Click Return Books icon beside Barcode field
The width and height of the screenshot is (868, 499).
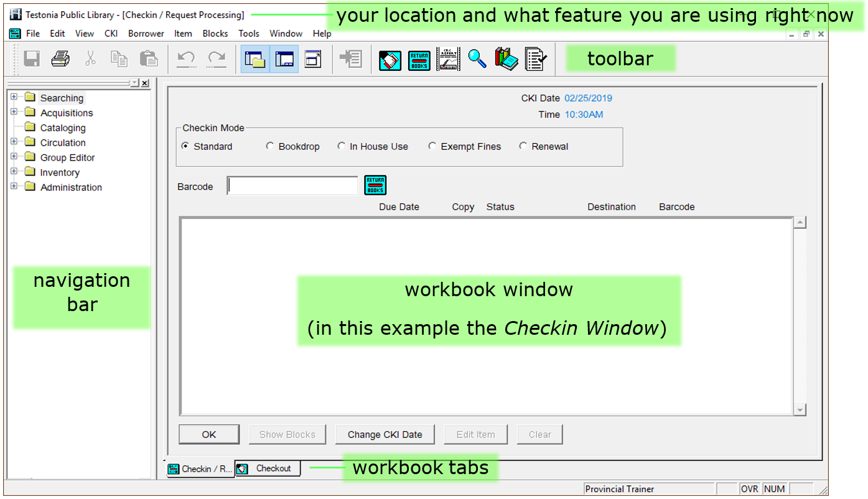click(375, 185)
